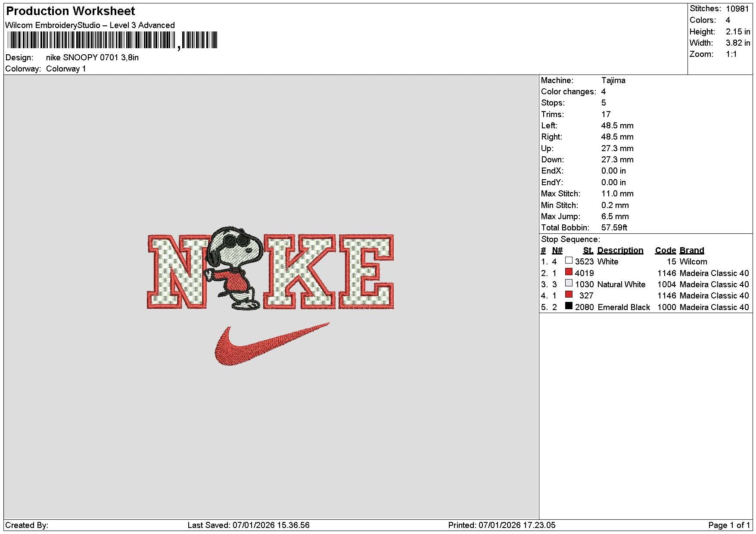Viewport: 756px width, 534px height.
Task: Click the 'Page 1 of 1' footer text
Action: click(x=729, y=525)
